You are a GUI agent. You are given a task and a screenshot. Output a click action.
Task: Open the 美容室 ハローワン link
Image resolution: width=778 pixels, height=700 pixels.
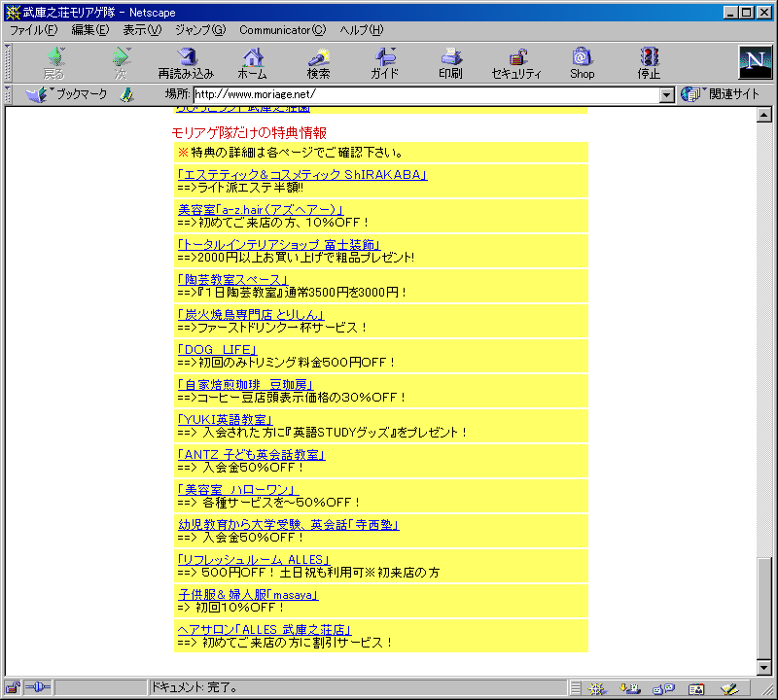[238, 490]
